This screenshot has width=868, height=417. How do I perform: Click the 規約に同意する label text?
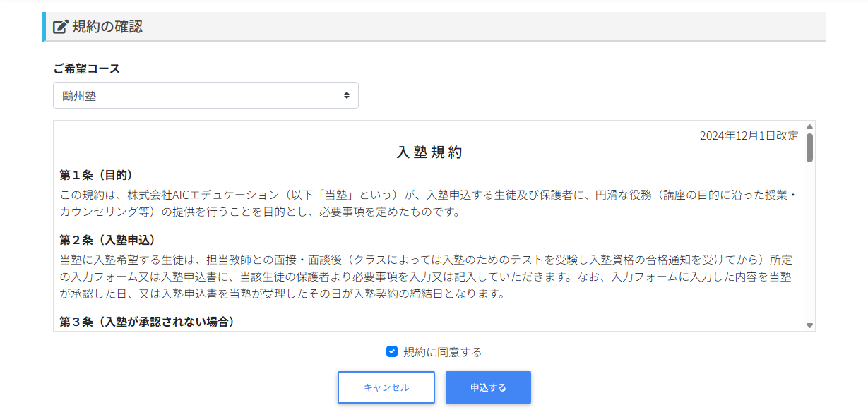click(442, 352)
